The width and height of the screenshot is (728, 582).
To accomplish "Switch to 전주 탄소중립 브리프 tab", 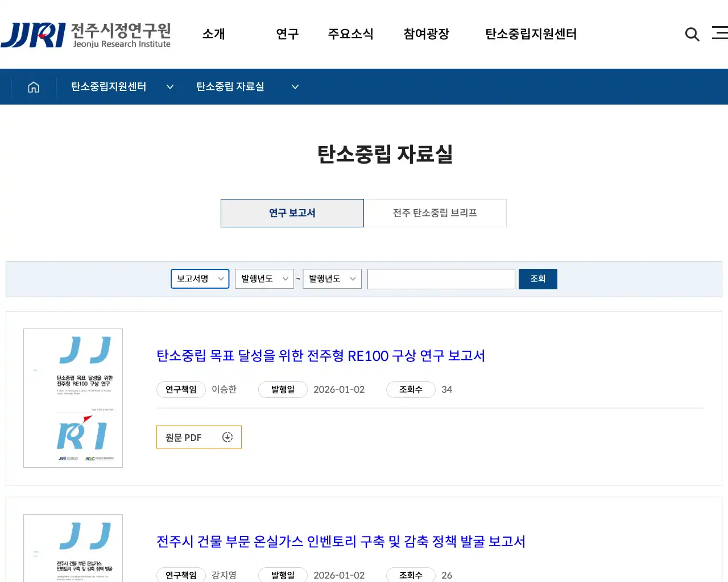I will (x=435, y=213).
